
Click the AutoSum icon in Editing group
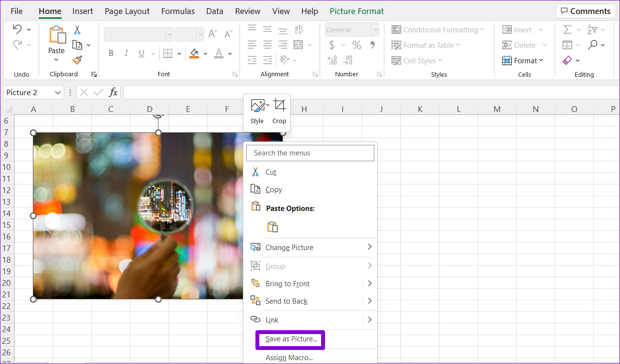click(x=568, y=29)
